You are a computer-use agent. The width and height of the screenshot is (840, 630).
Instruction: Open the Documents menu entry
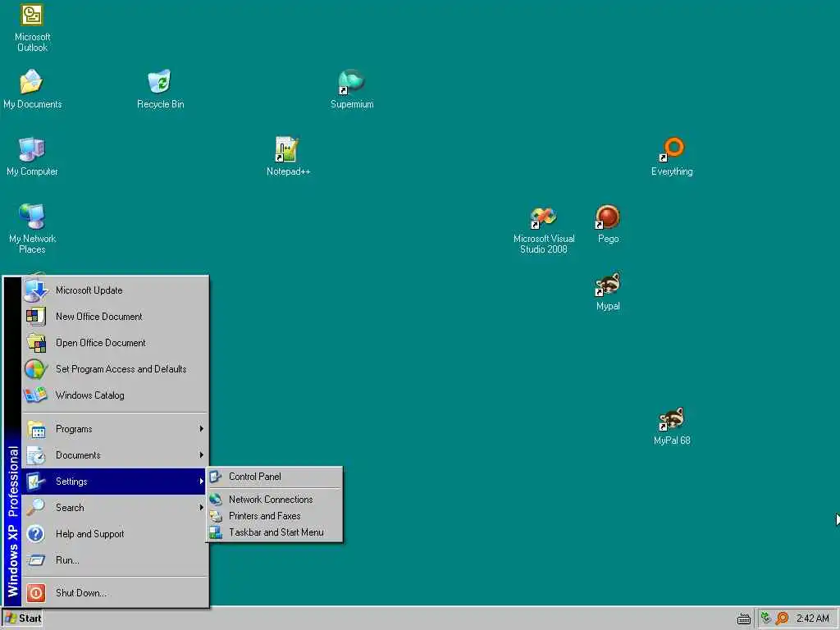pos(115,454)
